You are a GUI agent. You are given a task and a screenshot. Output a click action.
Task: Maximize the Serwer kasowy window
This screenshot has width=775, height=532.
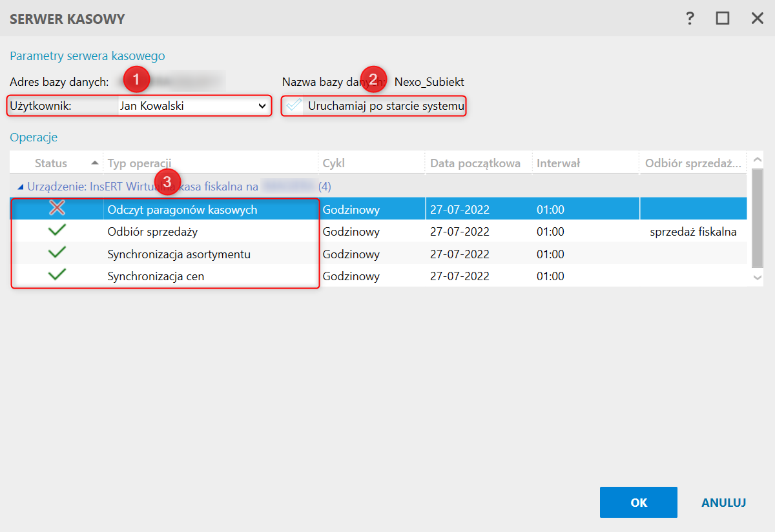723,19
